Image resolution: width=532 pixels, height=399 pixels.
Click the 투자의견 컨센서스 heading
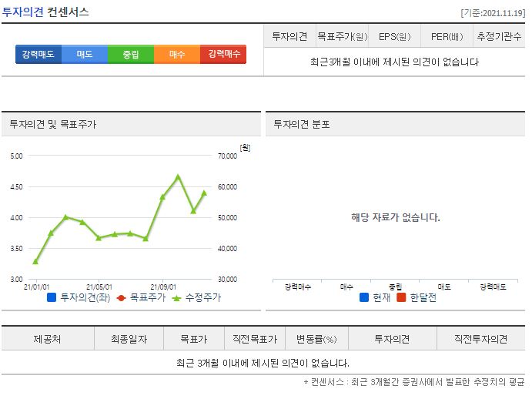tap(45, 12)
